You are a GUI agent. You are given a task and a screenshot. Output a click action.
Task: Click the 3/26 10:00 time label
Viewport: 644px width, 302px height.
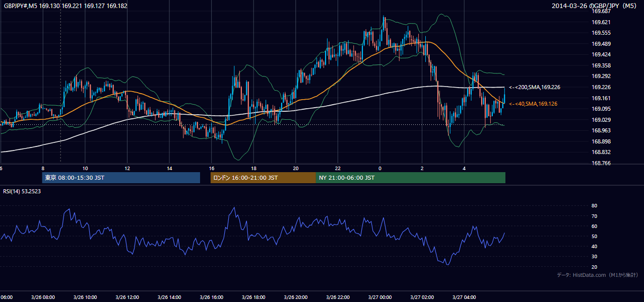(x=85, y=297)
